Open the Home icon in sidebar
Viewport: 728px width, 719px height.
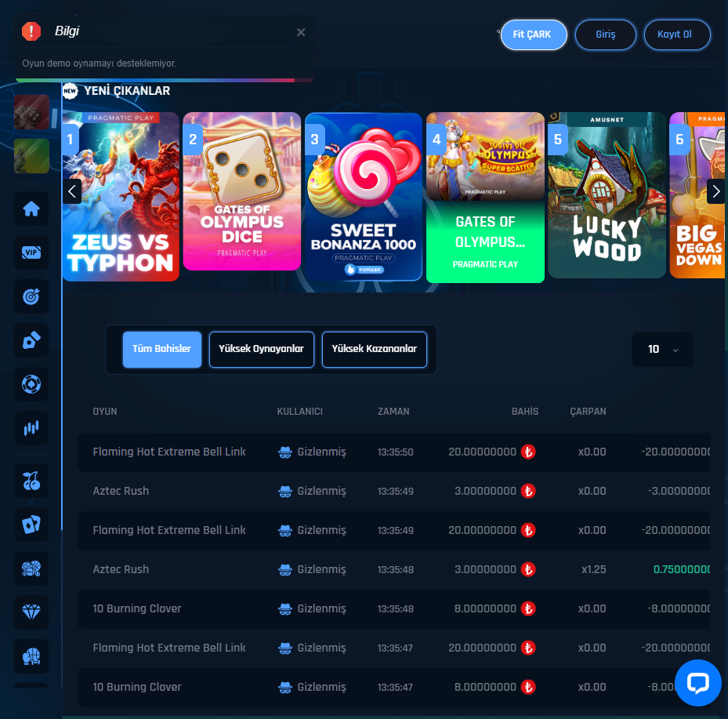point(31,209)
